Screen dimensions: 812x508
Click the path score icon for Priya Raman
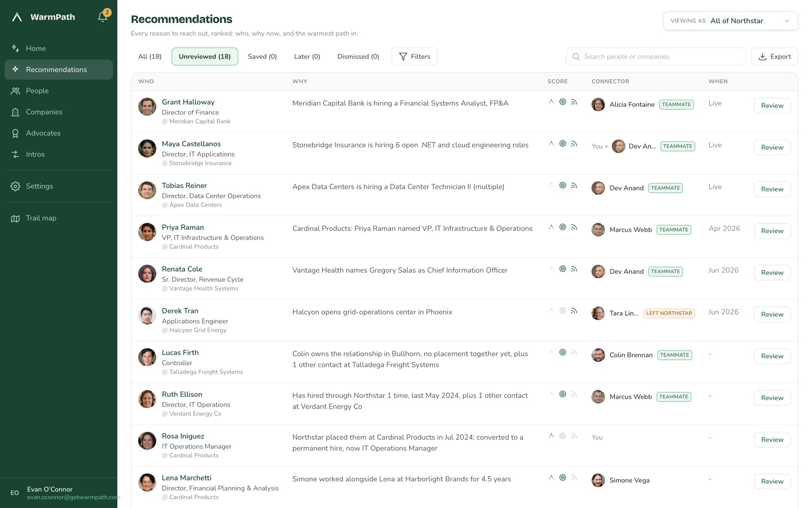pyautogui.click(x=551, y=227)
